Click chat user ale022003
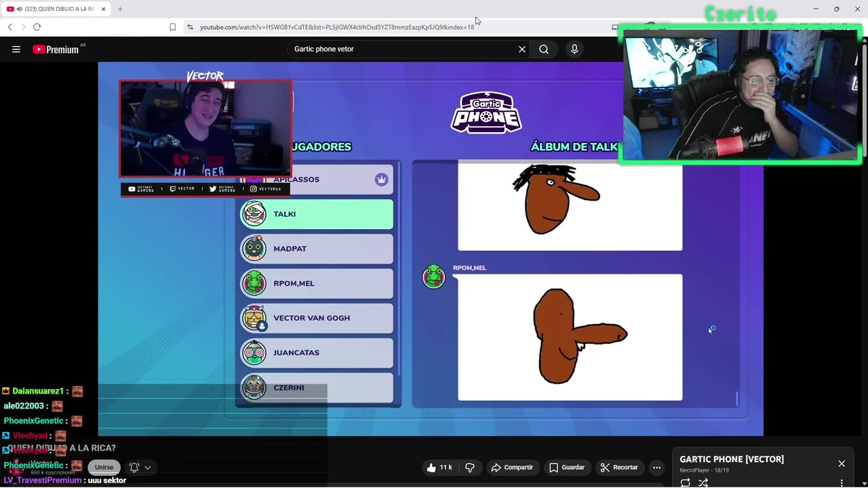The height and width of the screenshot is (488, 868). 24,406
